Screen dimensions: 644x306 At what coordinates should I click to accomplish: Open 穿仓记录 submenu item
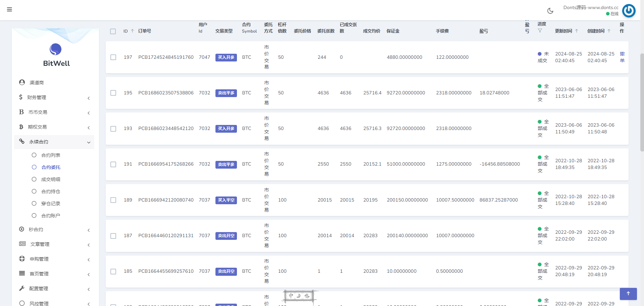tap(51, 204)
